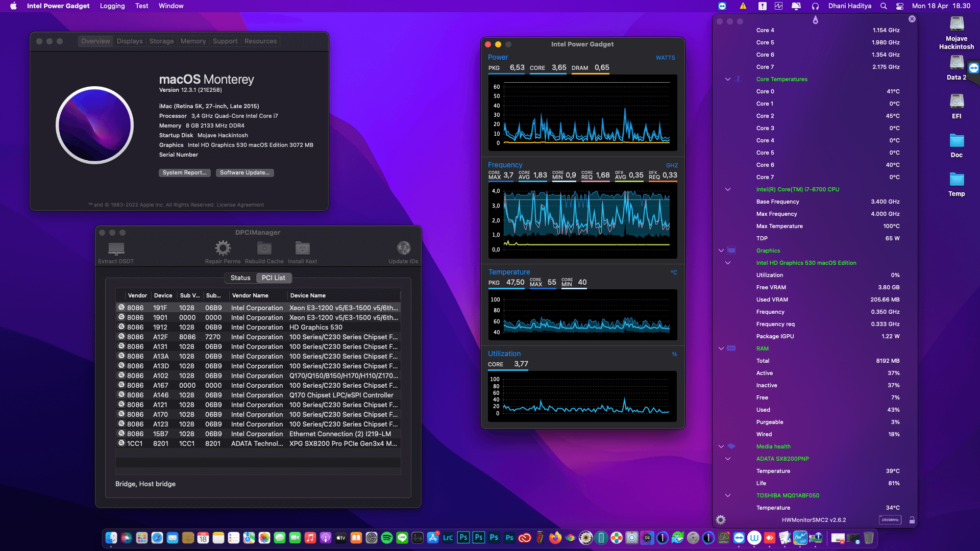Click the System Report button
This screenshot has width=980, height=551.
click(184, 173)
